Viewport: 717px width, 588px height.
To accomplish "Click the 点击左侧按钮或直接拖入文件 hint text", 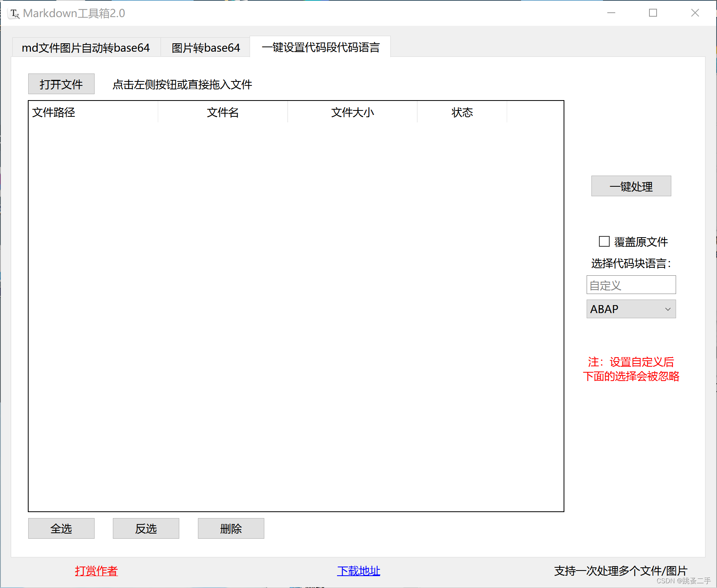I will click(182, 85).
